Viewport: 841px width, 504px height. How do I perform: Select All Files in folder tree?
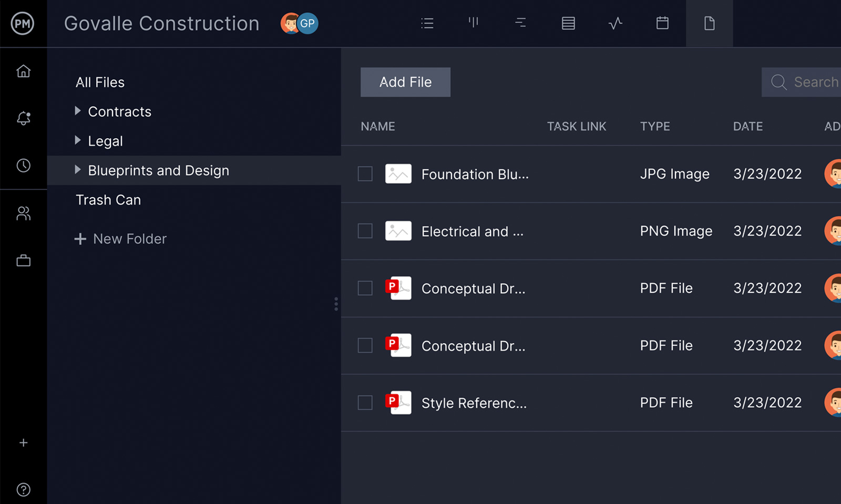[100, 82]
